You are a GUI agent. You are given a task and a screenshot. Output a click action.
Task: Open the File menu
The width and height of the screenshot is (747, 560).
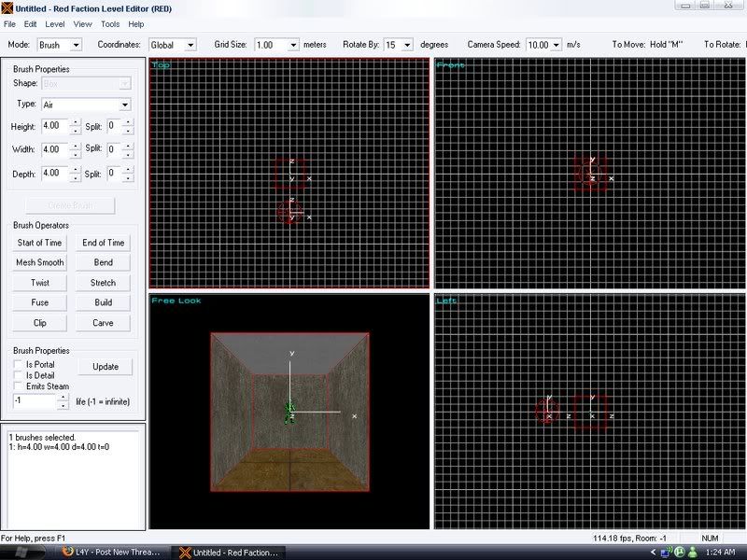(x=9, y=24)
